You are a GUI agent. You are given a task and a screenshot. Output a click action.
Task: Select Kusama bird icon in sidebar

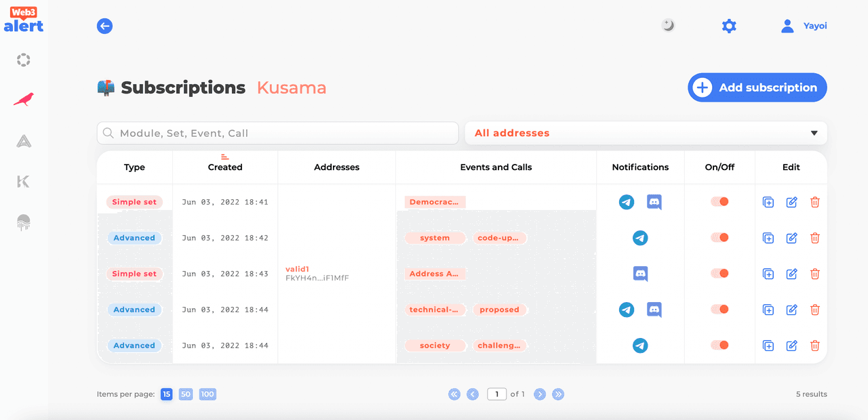point(24,100)
